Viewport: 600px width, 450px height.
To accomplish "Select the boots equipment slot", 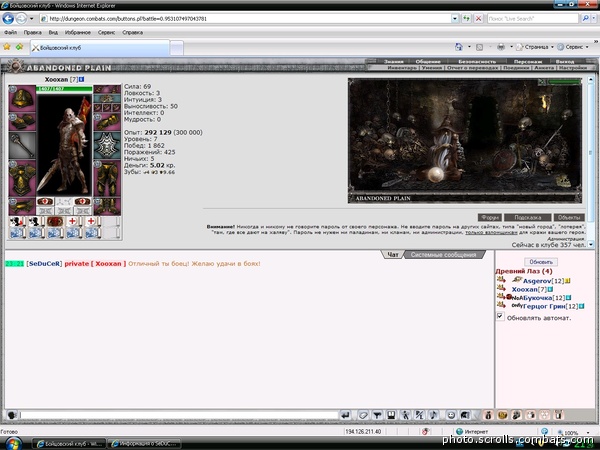I will coord(107,207).
